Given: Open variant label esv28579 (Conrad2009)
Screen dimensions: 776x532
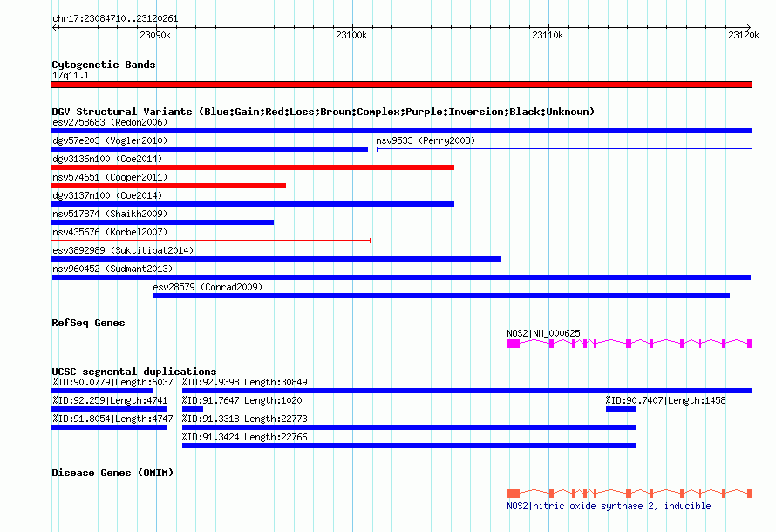Looking at the screenshot, I should click(208, 287).
